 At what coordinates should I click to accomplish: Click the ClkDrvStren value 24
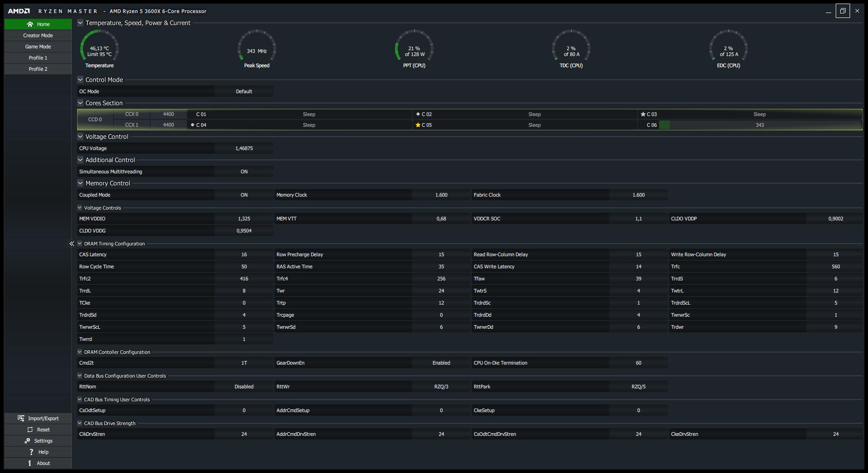click(x=244, y=434)
